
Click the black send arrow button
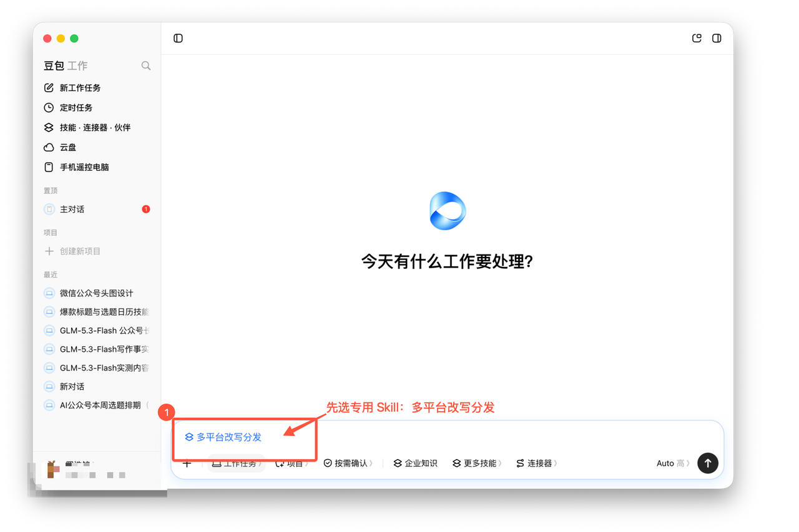click(x=708, y=463)
